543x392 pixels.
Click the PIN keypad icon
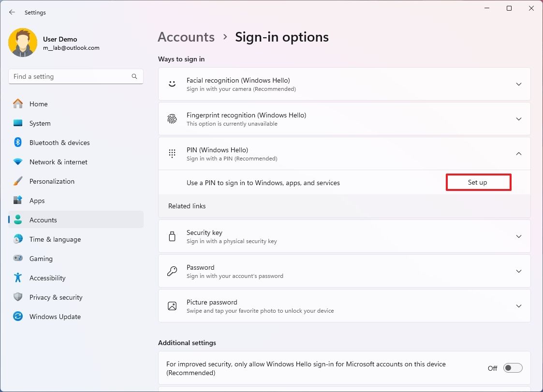pyautogui.click(x=172, y=153)
